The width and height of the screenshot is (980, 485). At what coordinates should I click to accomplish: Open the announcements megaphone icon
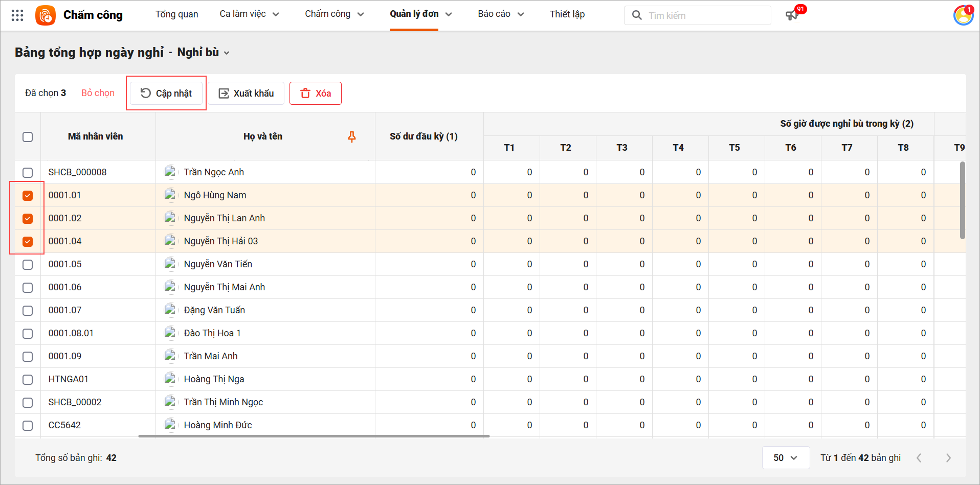792,15
